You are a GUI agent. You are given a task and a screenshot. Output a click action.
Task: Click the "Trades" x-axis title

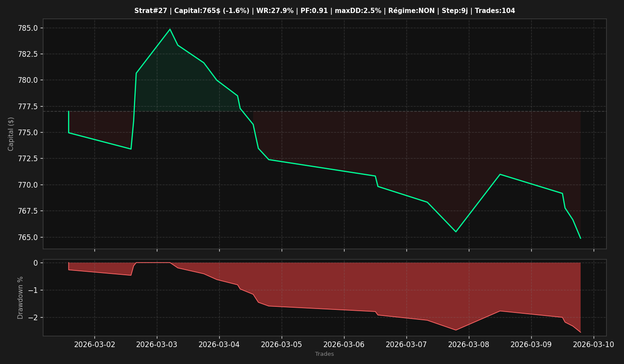325,354
